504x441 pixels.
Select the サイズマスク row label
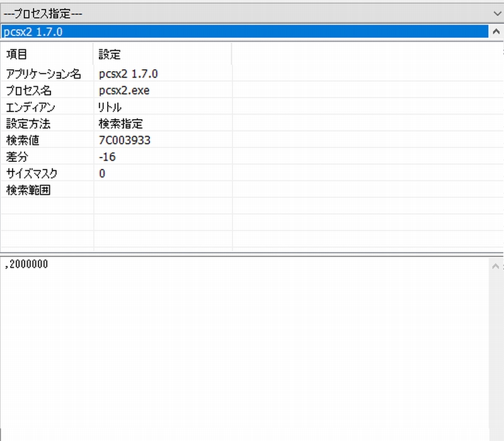coord(32,174)
